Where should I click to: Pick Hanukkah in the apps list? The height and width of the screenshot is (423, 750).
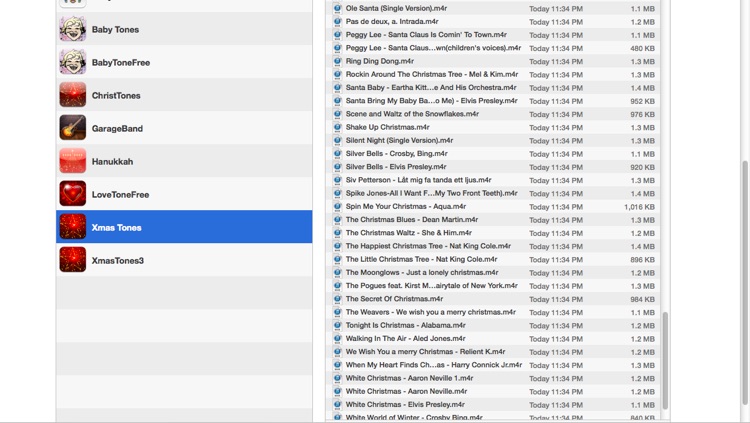click(184, 161)
